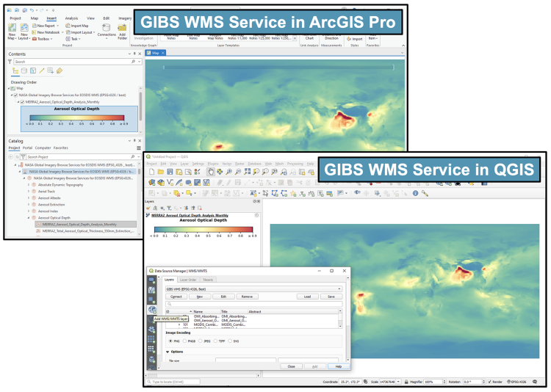Toggle NASA Global Imagery Browse Services layer checkbox
The image size is (551, 392).
(x=15, y=95)
